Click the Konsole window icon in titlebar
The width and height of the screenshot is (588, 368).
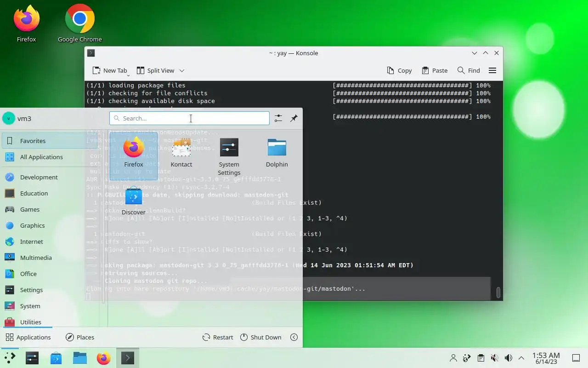pyautogui.click(x=91, y=53)
